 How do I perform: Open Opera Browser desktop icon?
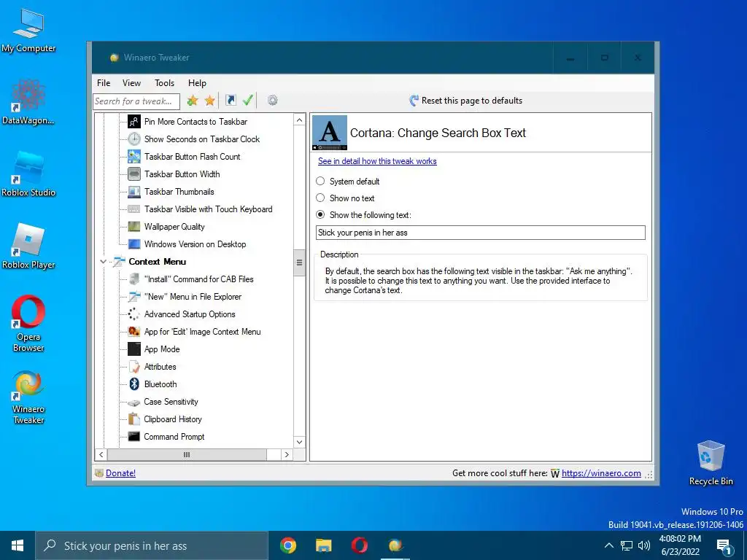(28, 324)
